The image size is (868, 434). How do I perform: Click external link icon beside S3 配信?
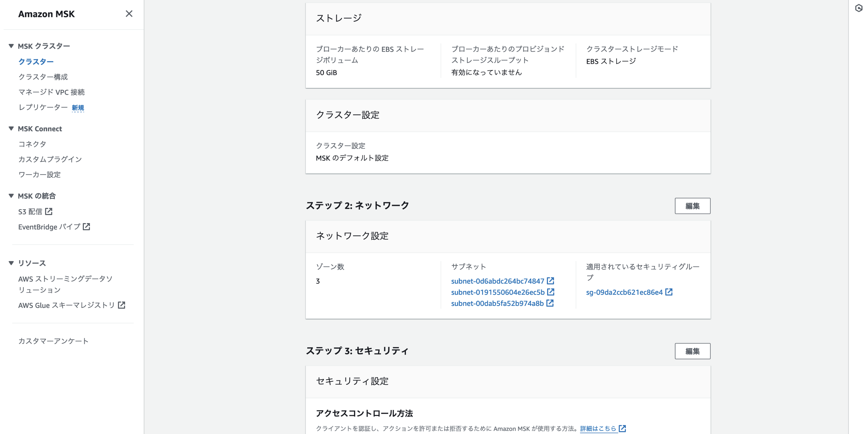point(49,211)
